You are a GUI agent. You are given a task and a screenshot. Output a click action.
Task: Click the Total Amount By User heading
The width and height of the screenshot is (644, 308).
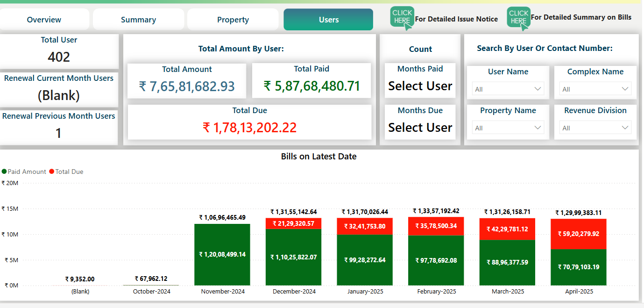point(241,49)
